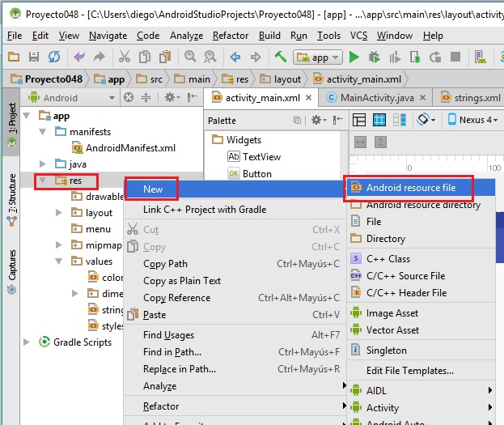The image size is (504, 425).
Task: Click the Make Project hammer icon
Action: pyautogui.click(x=280, y=57)
